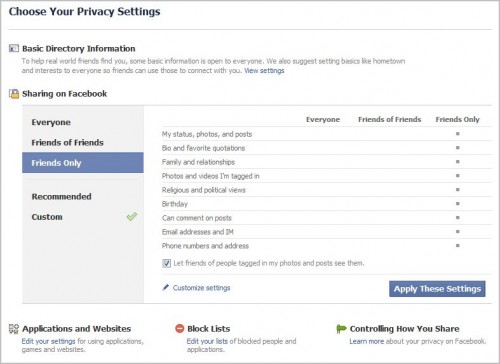The height and width of the screenshot is (364, 500).
Task: Click the Basic Directory Information card icon
Action: [14, 48]
